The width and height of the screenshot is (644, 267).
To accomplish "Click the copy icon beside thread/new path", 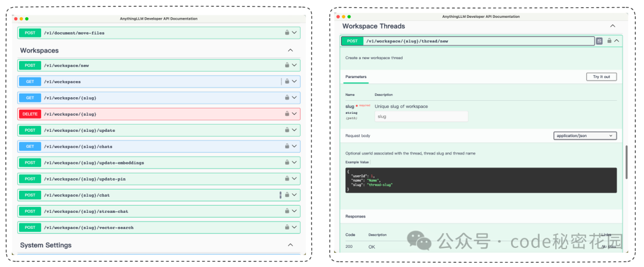I will [599, 41].
